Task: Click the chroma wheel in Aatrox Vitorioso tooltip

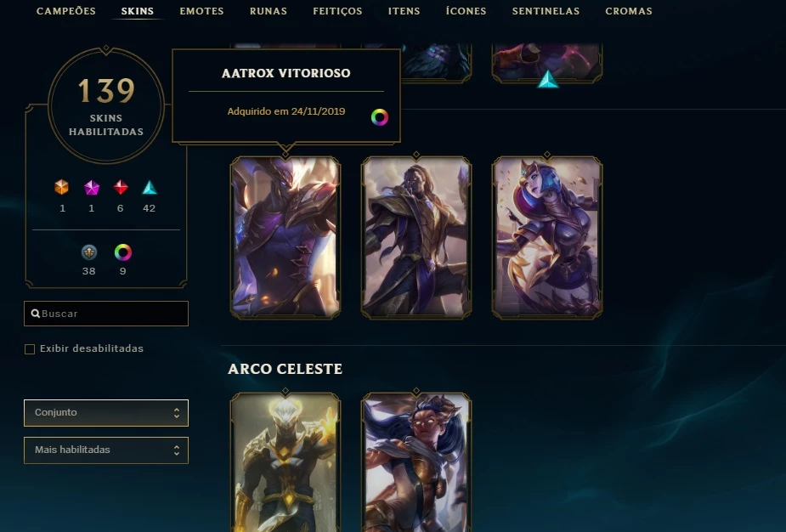Action: pyautogui.click(x=380, y=117)
